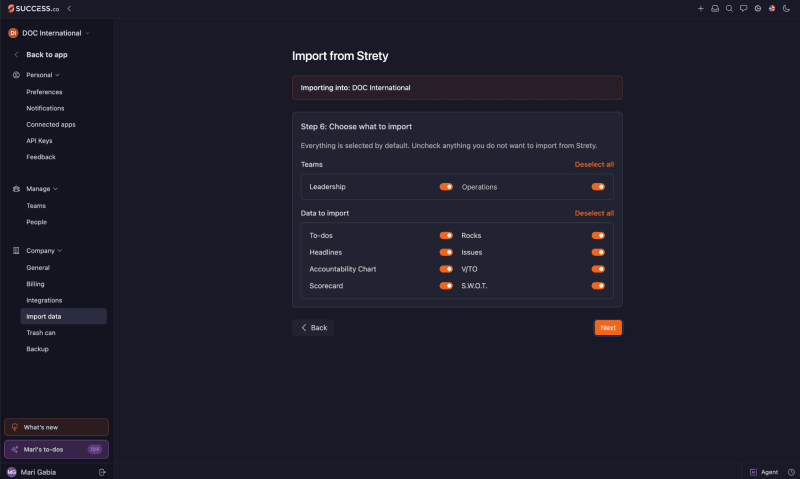
Task: Open Notifications settings
Action: pos(45,108)
